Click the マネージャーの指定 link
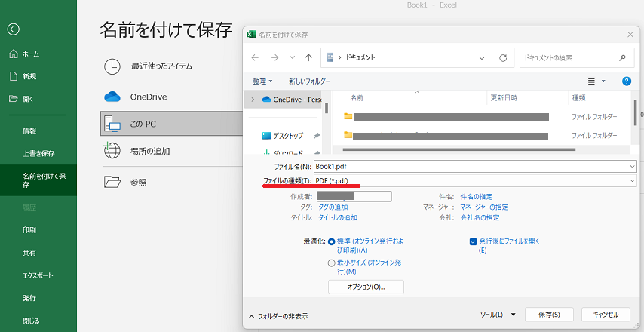Screen dimensions: 644x332 (484, 207)
